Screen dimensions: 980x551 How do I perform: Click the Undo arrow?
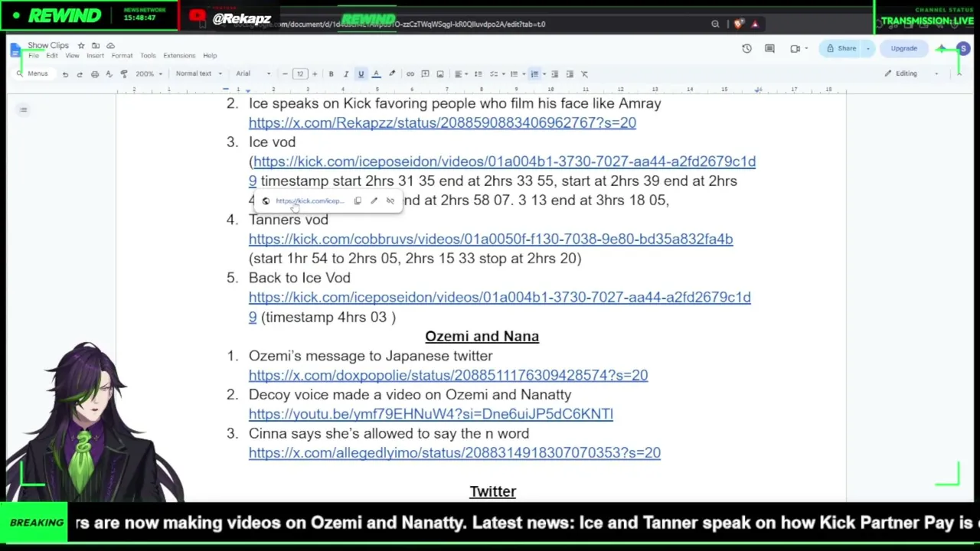pos(65,74)
